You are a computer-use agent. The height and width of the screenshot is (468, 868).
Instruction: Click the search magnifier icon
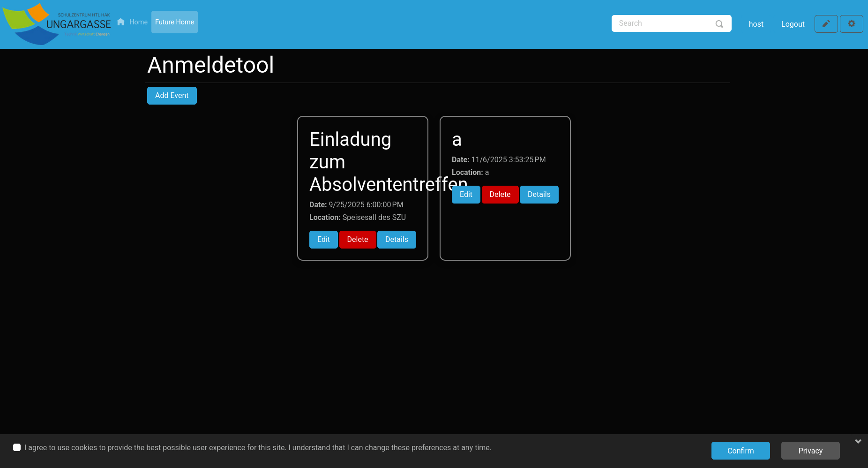point(719,24)
